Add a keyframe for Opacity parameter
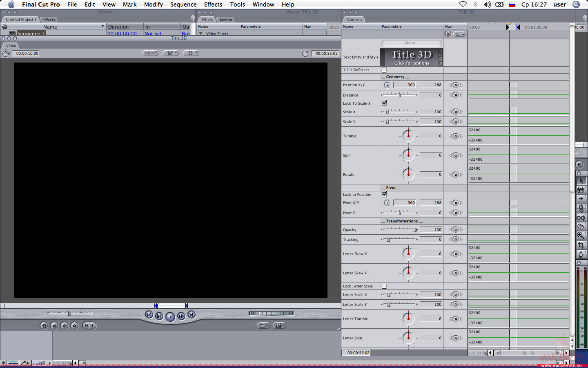 tap(456, 230)
